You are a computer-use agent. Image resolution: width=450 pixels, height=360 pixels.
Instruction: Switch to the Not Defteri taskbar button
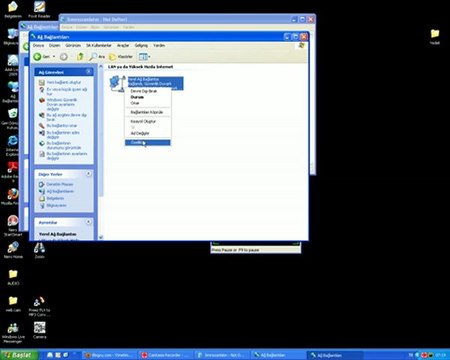pos(222,355)
